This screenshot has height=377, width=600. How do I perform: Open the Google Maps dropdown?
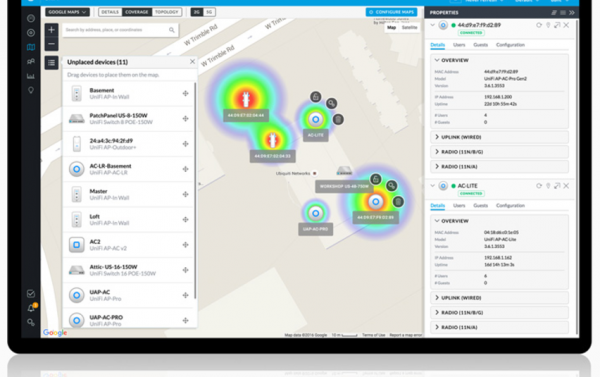pos(67,12)
